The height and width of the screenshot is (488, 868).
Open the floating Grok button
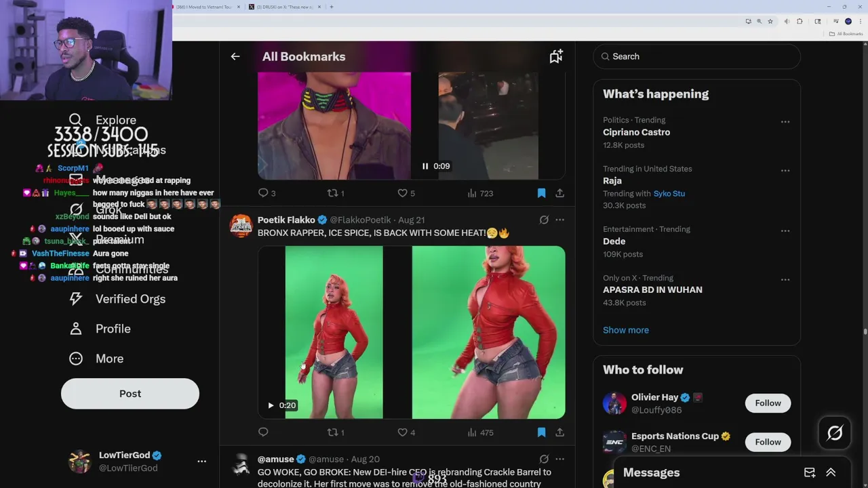[835, 433]
